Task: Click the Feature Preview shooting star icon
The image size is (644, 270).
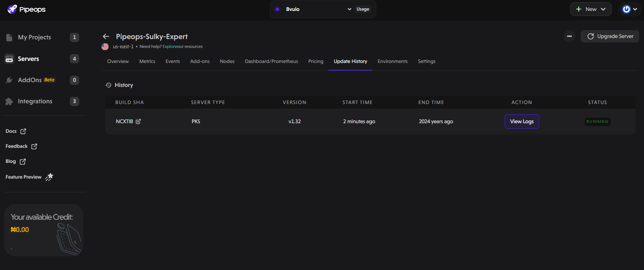Action: pyautogui.click(x=49, y=177)
